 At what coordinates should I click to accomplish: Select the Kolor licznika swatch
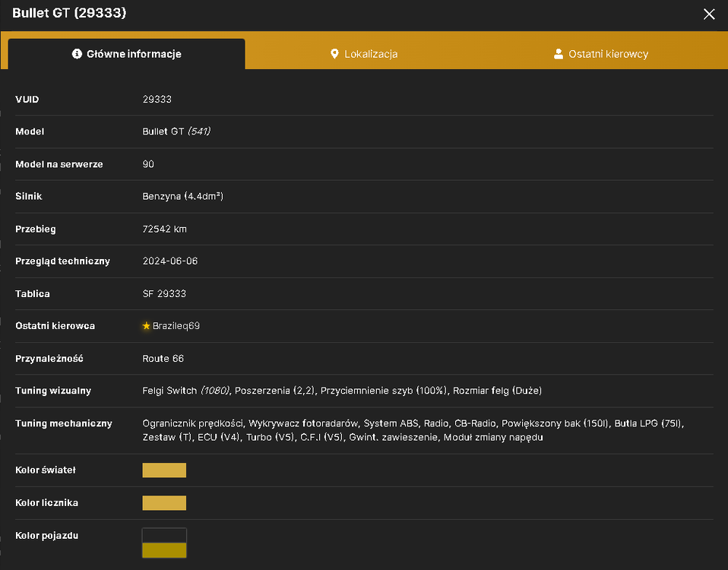tap(164, 502)
